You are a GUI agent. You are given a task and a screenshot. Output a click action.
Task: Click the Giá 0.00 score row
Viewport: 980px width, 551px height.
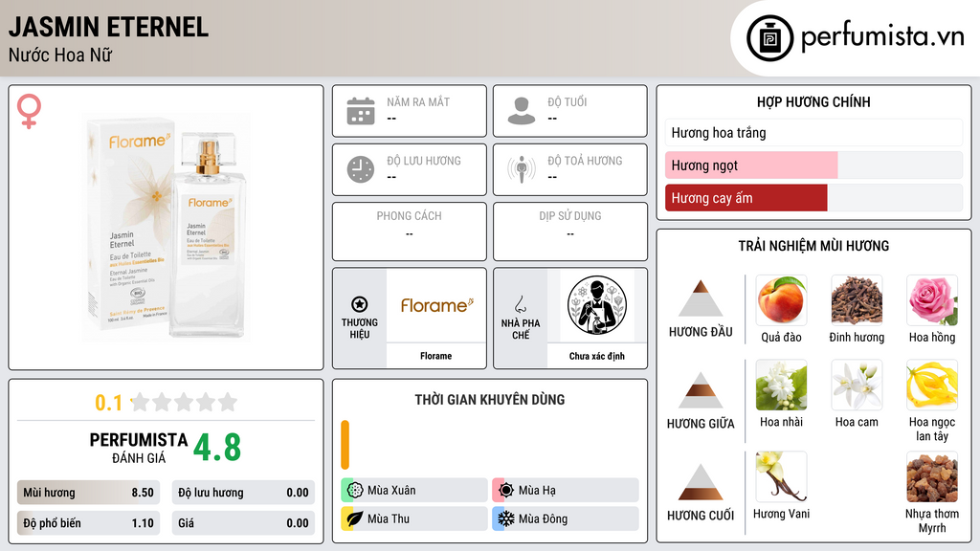click(x=243, y=523)
